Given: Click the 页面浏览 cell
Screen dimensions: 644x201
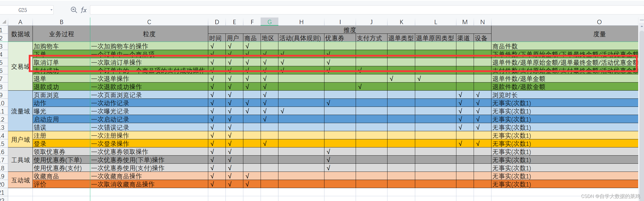Looking at the screenshot, I should click(x=62, y=95).
